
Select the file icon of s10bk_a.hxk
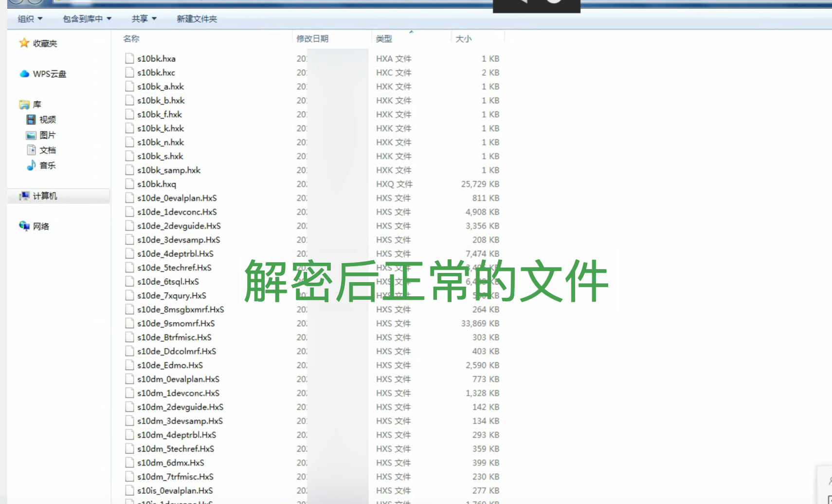pos(129,86)
